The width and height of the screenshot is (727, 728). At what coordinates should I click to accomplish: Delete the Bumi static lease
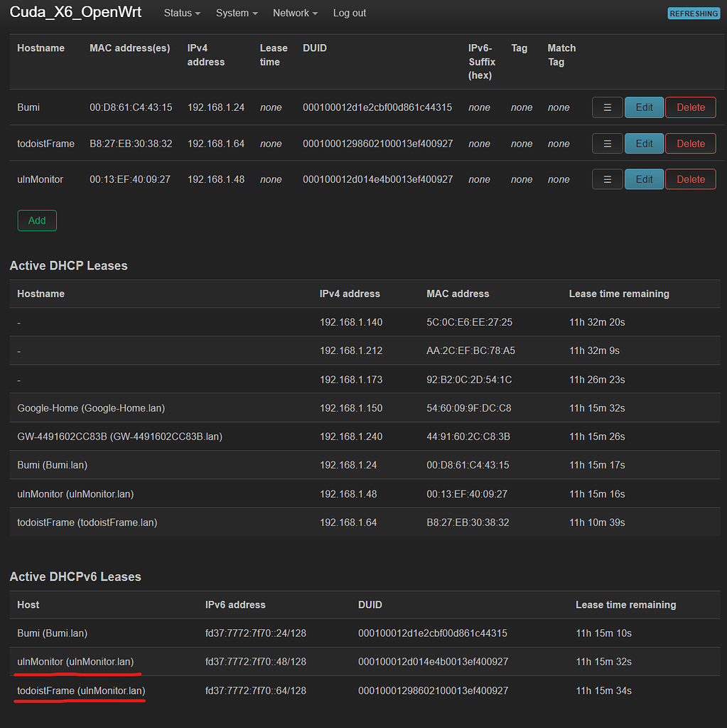690,107
